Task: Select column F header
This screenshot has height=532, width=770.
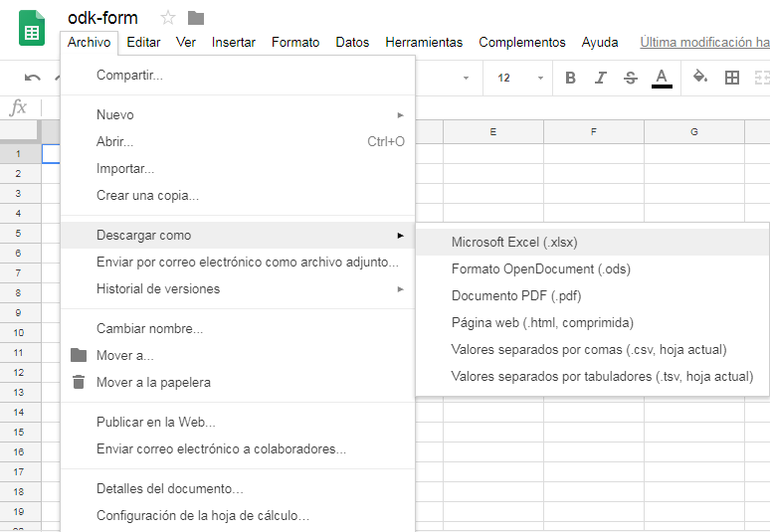Action: click(594, 131)
